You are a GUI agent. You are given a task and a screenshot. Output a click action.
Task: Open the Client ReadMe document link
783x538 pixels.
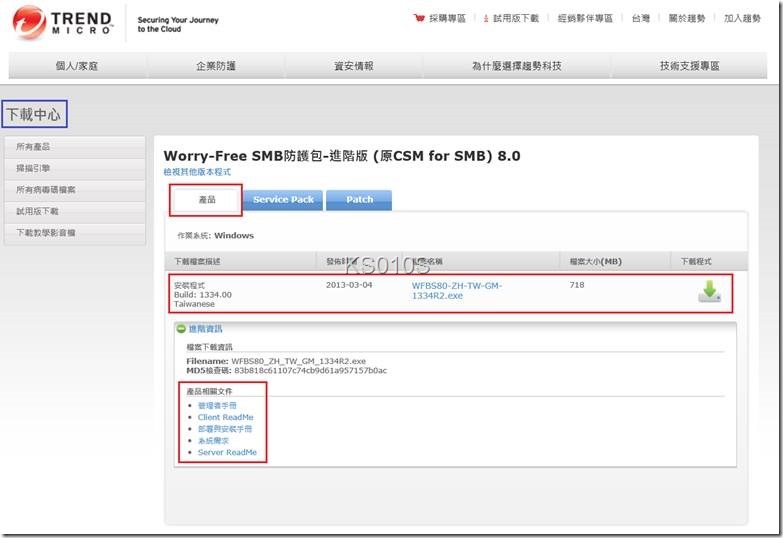(225, 417)
